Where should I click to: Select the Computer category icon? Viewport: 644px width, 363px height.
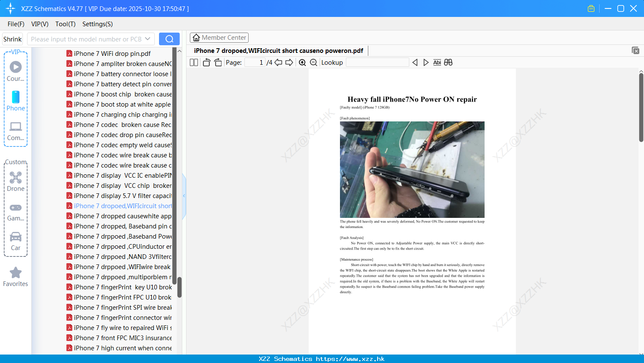(x=16, y=131)
